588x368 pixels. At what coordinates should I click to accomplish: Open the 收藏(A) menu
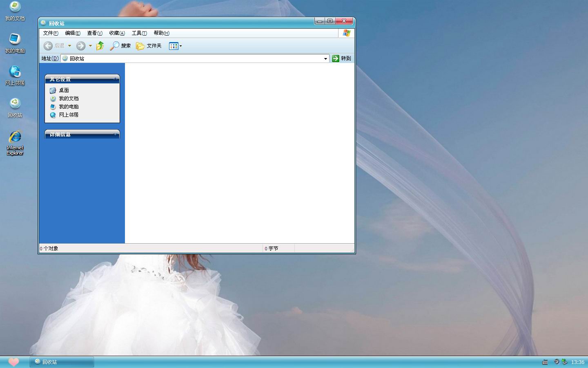(x=117, y=33)
